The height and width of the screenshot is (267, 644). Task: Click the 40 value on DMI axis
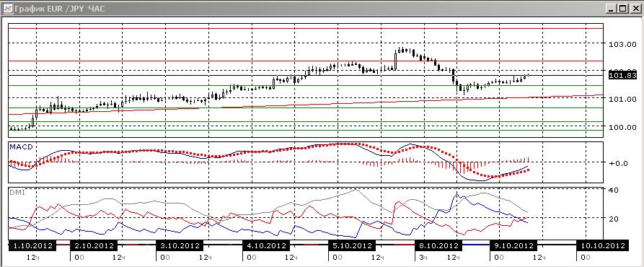tap(614, 191)
